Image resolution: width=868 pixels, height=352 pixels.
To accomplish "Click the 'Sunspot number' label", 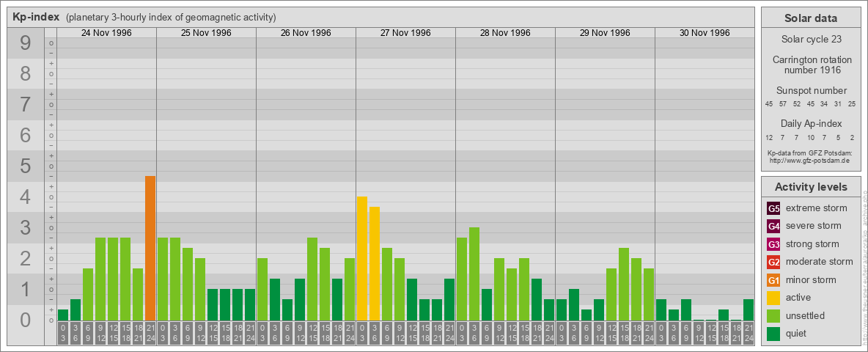I will [810, 91].
